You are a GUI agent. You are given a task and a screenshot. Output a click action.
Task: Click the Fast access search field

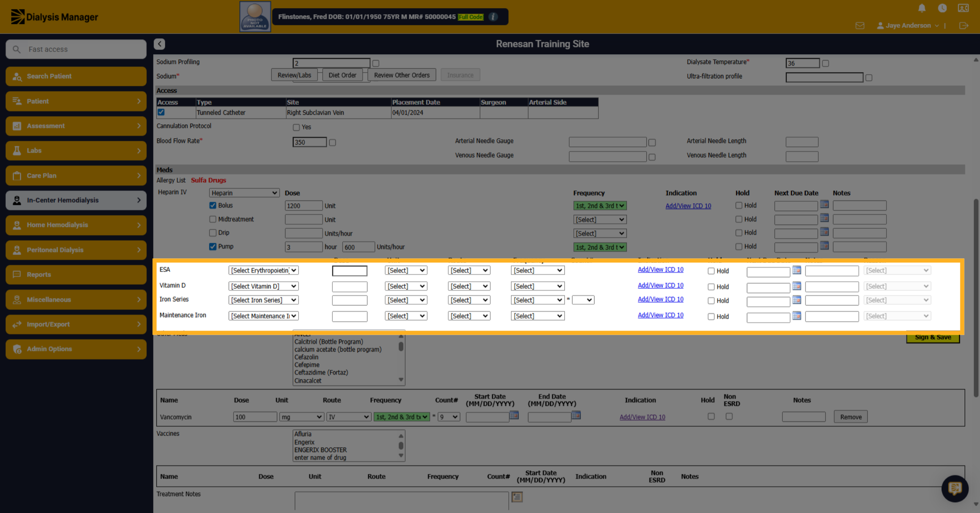76,49
